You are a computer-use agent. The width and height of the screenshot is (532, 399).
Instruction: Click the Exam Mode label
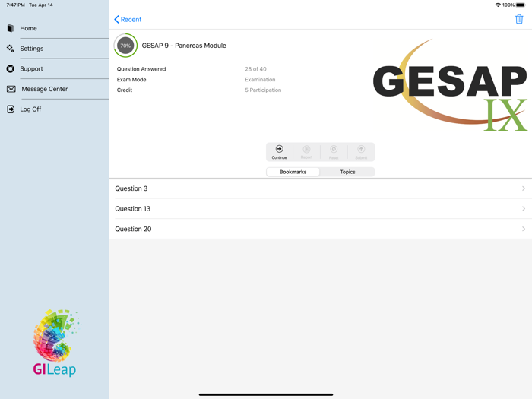click(x=131, y=80)
